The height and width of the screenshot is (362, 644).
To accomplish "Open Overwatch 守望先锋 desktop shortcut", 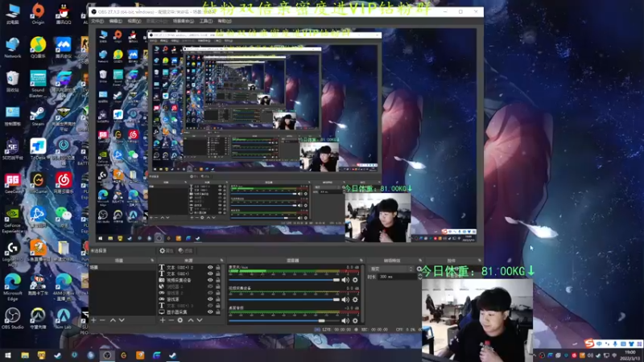I will coord(38,319).
